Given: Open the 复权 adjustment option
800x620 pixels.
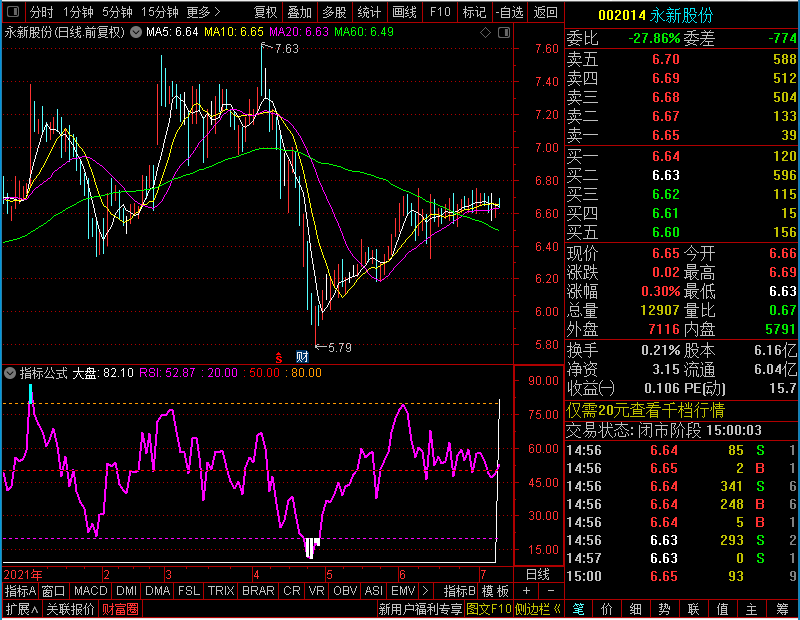Looking at the screenshot, I should pos(265,12).
